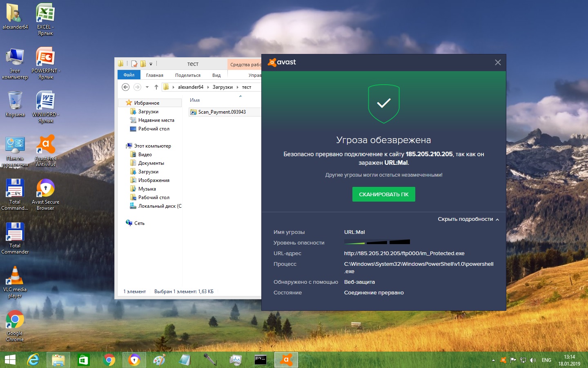The height and width of the screenshot is (368, 588).
Task: Select the Scan_Payment.093943 file
Action: [x=224, y=112]
